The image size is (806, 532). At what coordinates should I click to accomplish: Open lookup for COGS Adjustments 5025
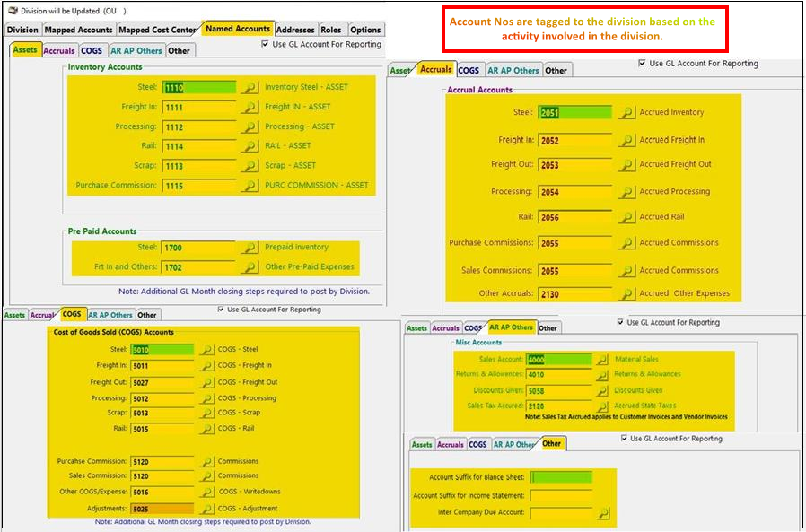(x=206, y=509)
